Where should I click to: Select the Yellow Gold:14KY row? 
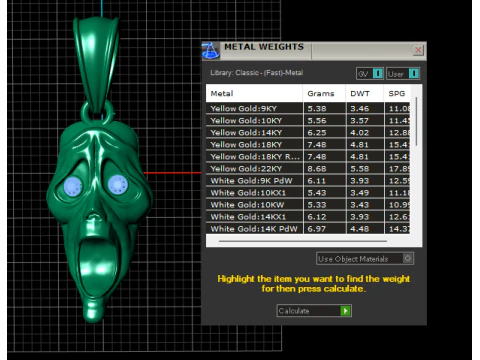pyautogui.click(x=308, y=132)
